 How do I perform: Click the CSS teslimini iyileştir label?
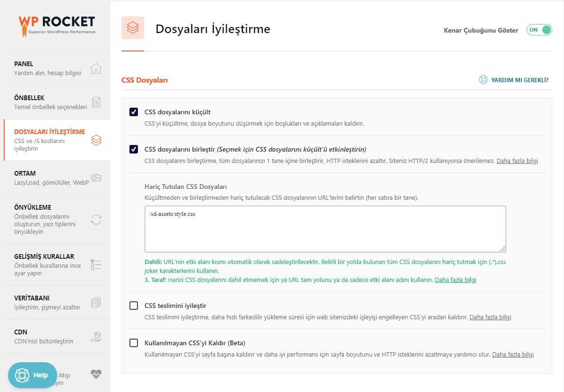pyautogui.click(x=175, y=306)
